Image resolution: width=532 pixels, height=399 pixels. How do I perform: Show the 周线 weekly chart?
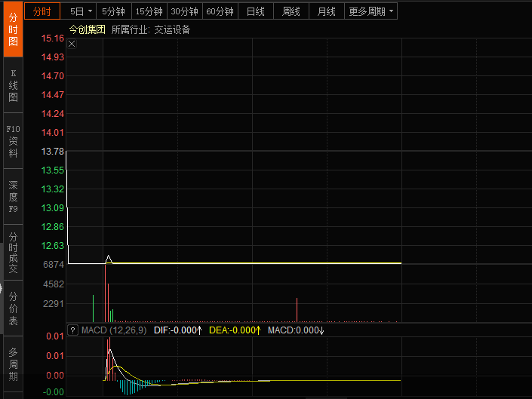291,11
